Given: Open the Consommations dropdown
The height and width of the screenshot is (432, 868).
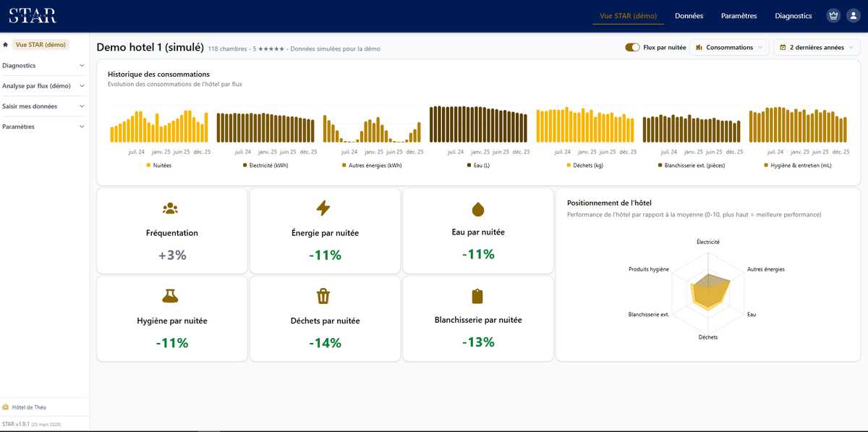Looking at the screenshot, I should 729,48.
